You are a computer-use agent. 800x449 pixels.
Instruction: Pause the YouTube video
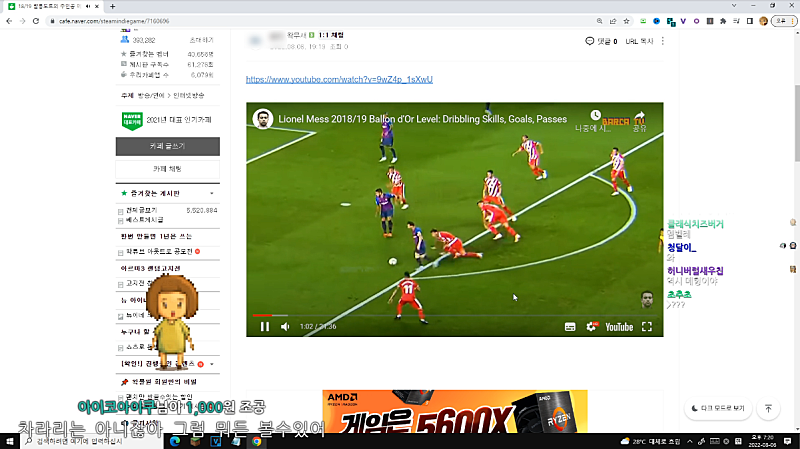tap(264, 327)
